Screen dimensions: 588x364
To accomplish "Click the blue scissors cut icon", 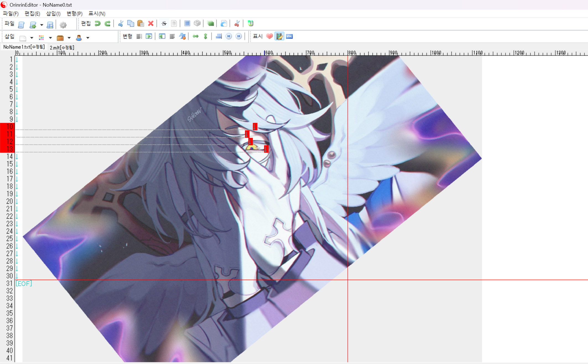I will (121, 24).
